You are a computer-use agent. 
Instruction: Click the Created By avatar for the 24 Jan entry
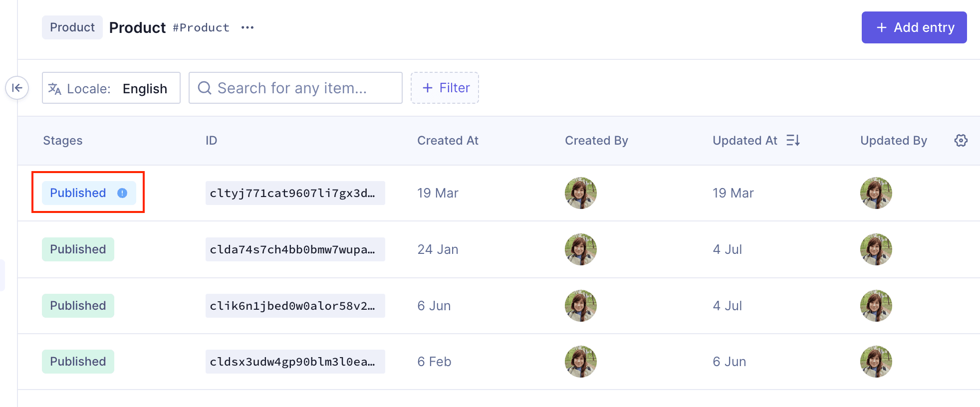coord(580,249)
